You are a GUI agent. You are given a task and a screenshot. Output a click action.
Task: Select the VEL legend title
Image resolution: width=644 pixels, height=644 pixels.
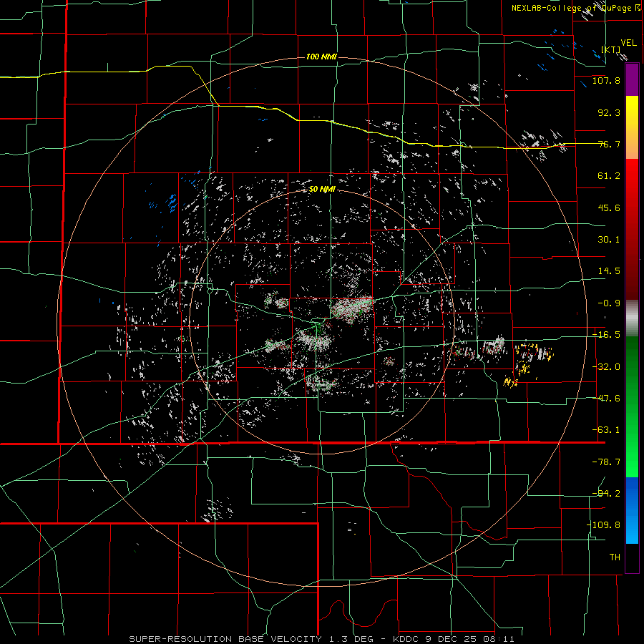pyautogui.click(x=628, y=43)
